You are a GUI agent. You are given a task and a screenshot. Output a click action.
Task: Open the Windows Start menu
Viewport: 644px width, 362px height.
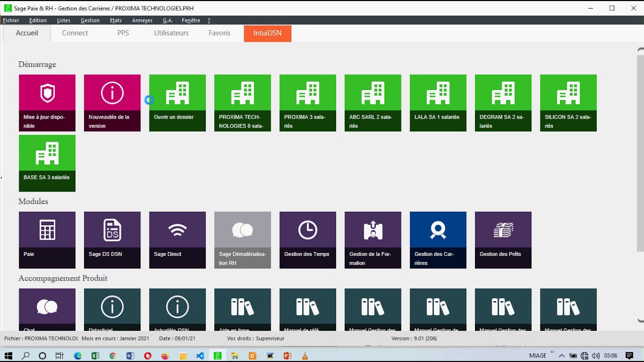tap(9, 355)
